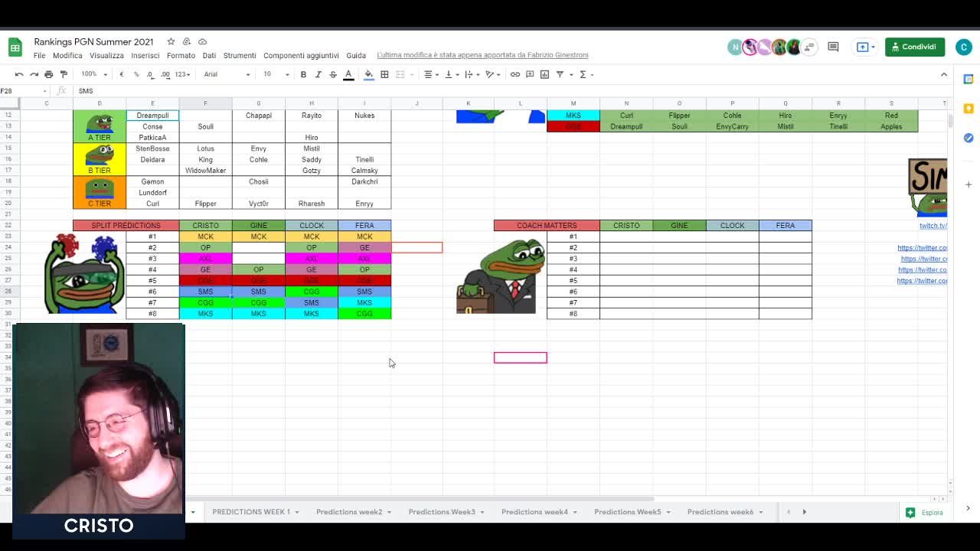The height and width of the screenshot is (551, 980).
Task: Decrease decimal places
Action: pos(150,74)
